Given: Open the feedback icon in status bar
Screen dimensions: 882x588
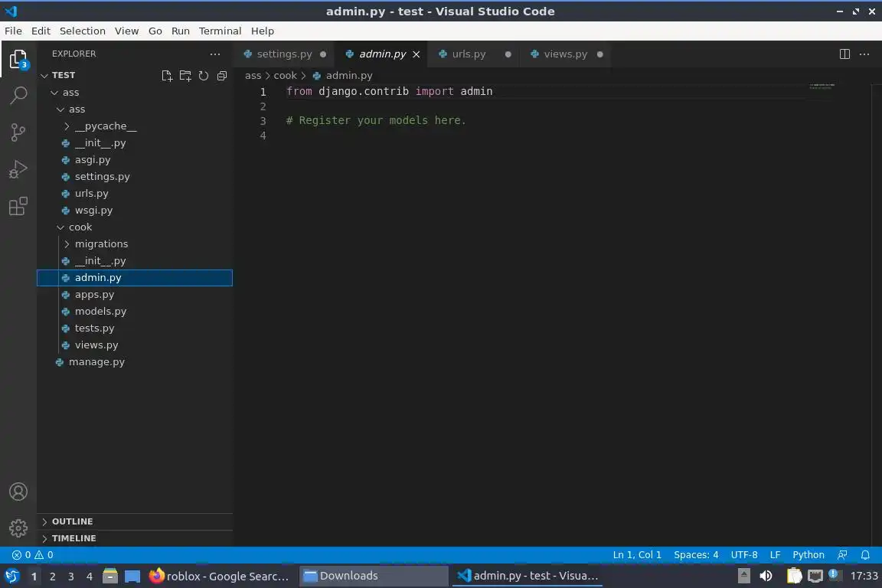Looking at the screenshot, I should tap(842, 555).
